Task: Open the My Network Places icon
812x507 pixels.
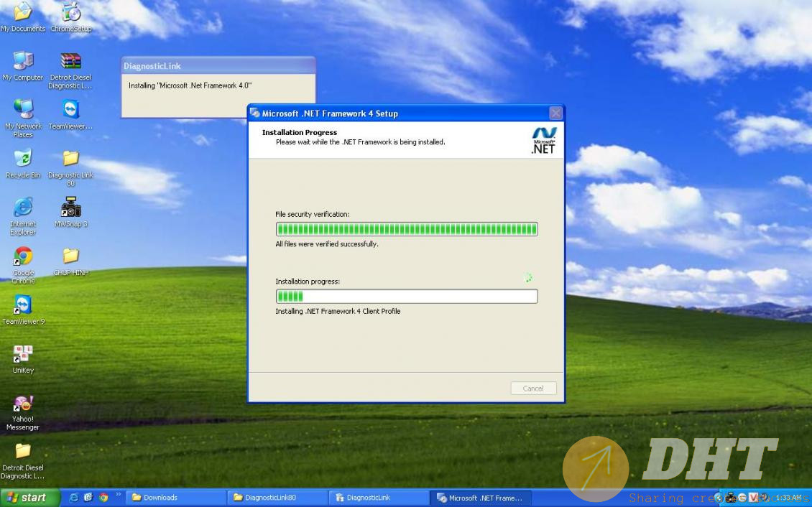Action: click(x=23, y=109)
